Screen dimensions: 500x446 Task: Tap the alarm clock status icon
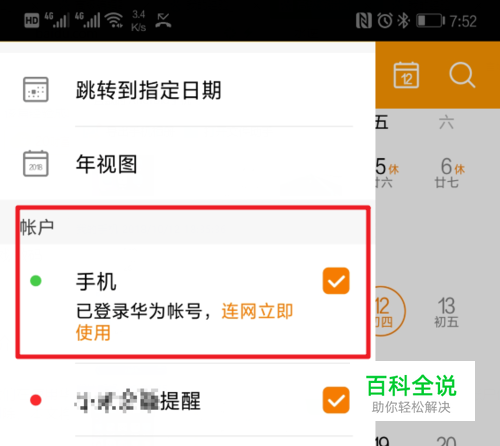click(x=385, y=21)
